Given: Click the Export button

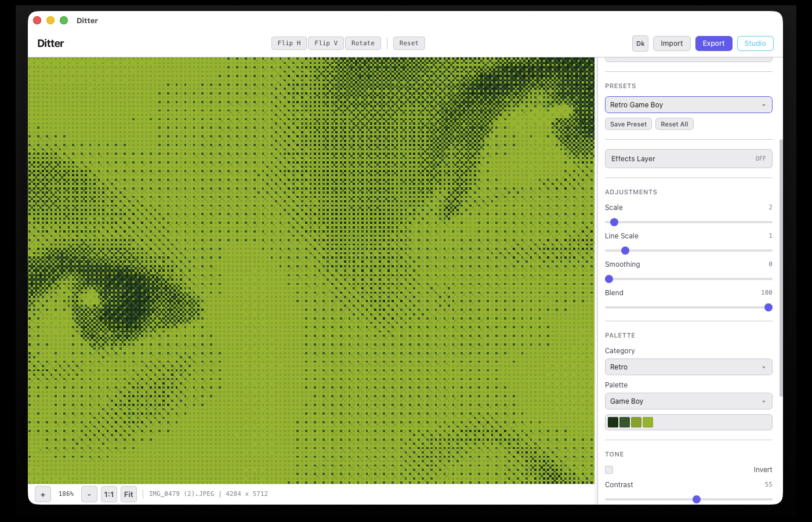Looking at the screenshot, I should [713, 43].
